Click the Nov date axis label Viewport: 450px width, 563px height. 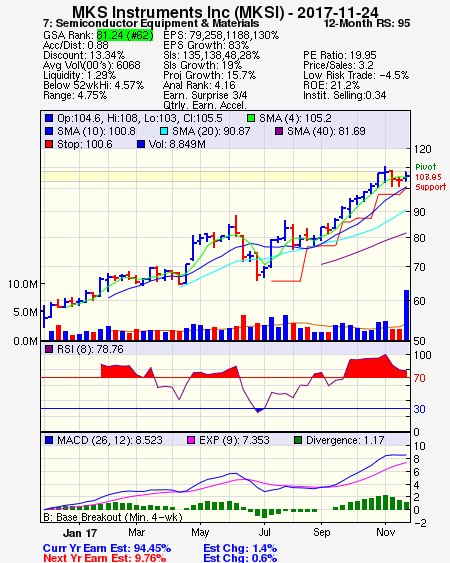pos(385,532)
